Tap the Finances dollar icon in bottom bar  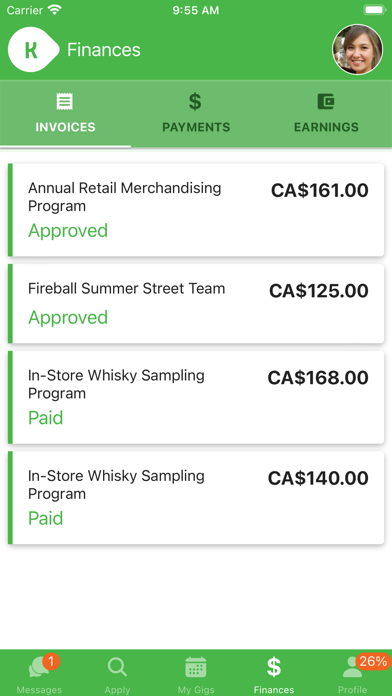(274, 667)
